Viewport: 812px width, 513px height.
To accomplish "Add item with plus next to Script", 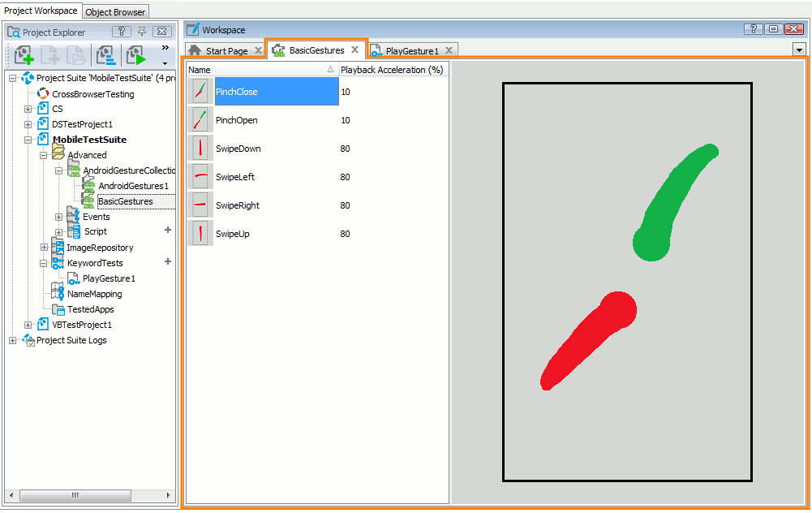I will coord(168,230).
